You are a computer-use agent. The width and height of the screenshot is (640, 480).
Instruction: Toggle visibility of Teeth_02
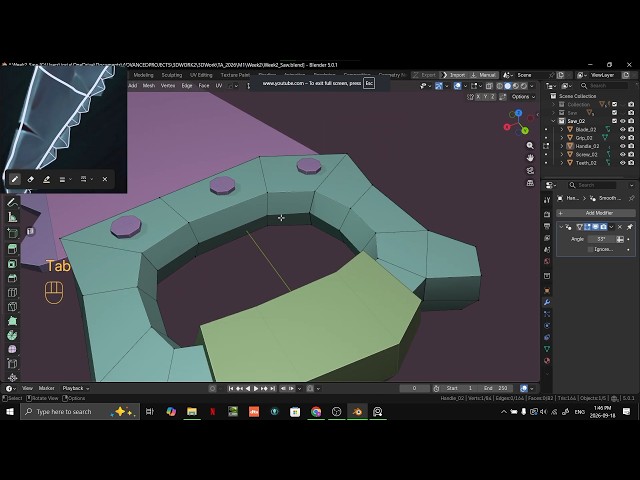pyautogui.click(x=622, y=163)
